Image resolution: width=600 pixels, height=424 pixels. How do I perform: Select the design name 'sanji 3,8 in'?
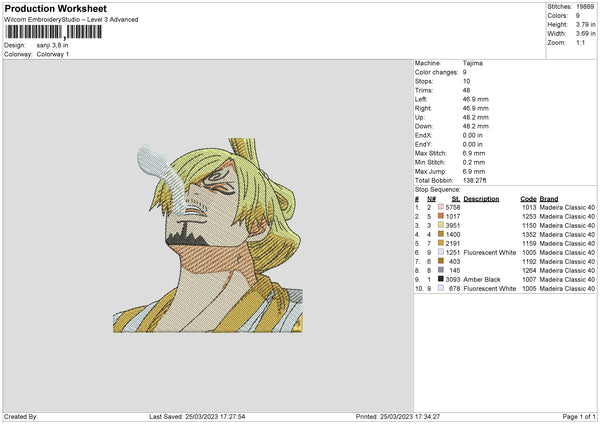[52, 45]
